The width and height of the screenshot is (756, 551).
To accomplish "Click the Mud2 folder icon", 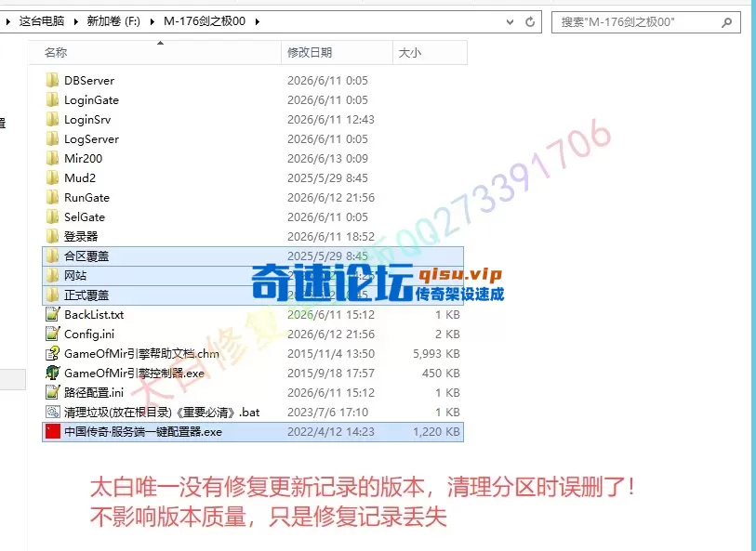I will coord(53,177).
